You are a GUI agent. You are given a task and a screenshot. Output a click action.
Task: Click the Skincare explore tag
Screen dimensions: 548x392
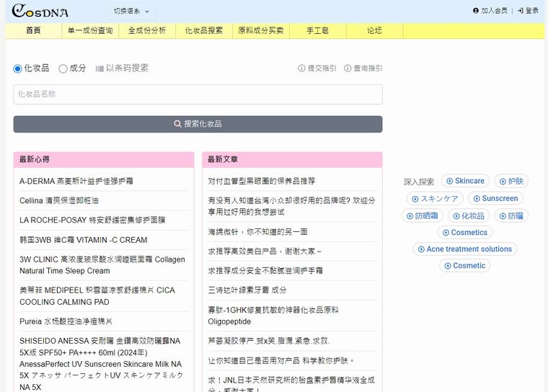point(465,181)
